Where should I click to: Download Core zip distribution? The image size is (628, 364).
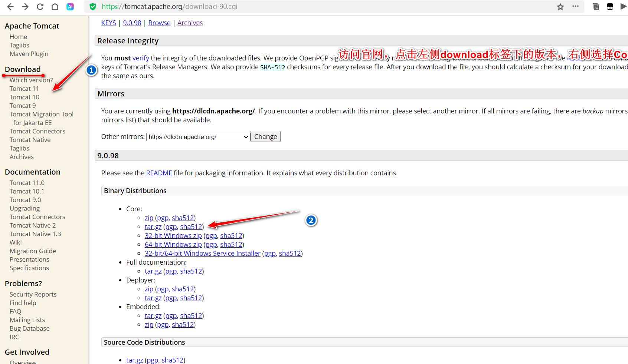click(x=149, y=218)
